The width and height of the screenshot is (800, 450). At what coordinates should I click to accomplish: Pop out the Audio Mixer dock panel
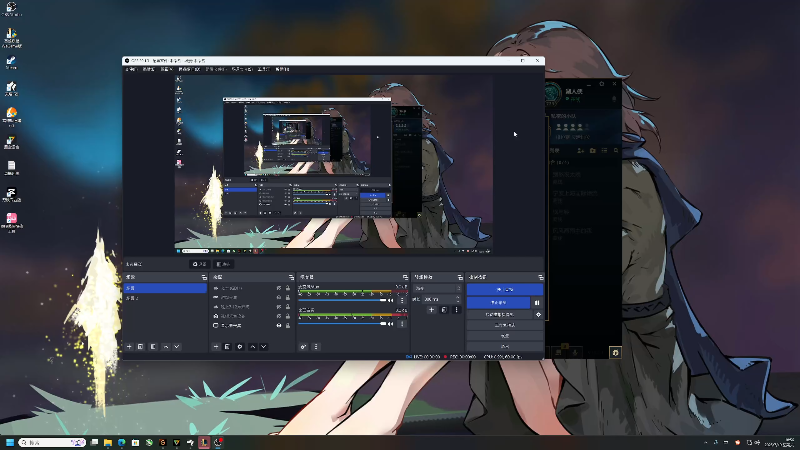coord(405,277)
